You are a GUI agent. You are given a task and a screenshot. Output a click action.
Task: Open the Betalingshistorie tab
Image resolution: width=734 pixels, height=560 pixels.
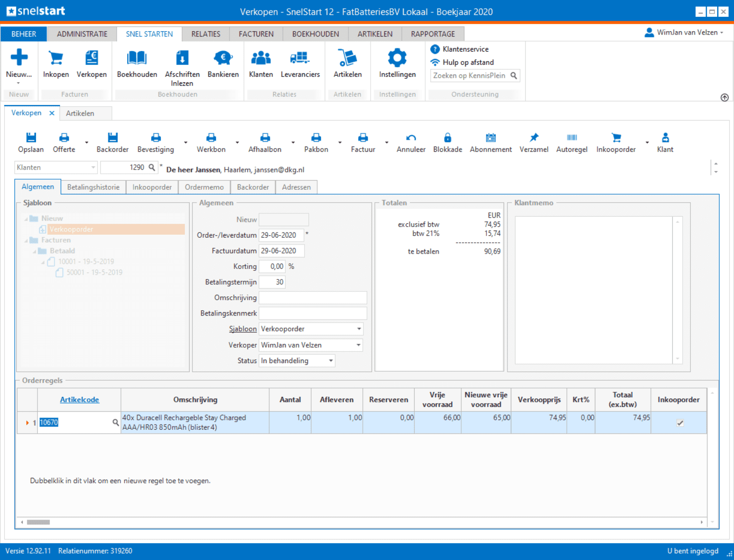point(93,187)
